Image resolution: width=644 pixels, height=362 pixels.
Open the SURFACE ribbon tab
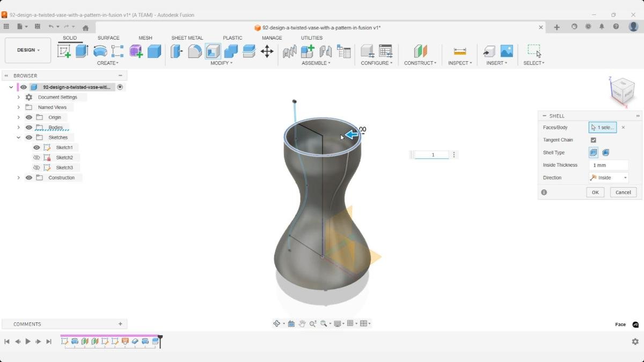(108, 38)
